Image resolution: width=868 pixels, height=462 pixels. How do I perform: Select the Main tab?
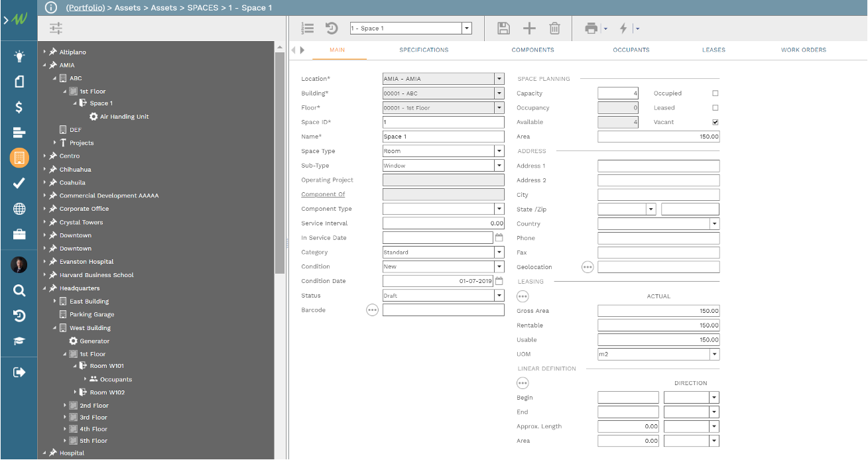pos(338,50)
